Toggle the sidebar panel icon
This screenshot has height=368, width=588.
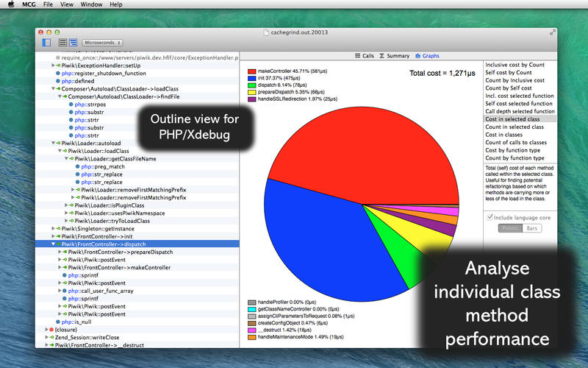pos(46,43)
